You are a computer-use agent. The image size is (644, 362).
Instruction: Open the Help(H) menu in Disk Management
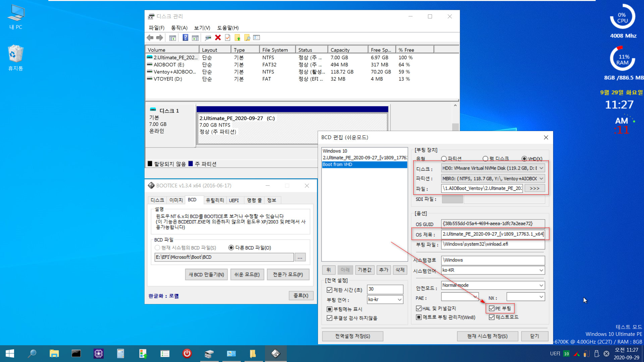point(228,28)
